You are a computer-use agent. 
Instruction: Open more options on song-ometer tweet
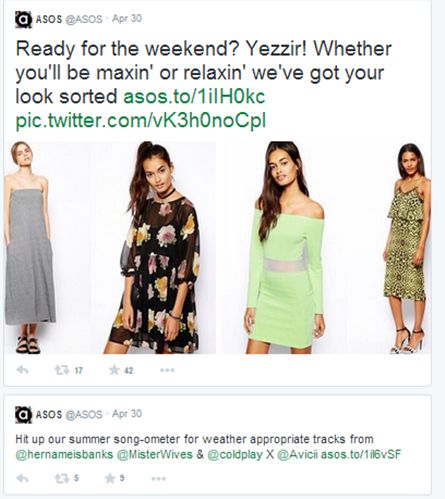pyautogui.click(x=158, y=479)
